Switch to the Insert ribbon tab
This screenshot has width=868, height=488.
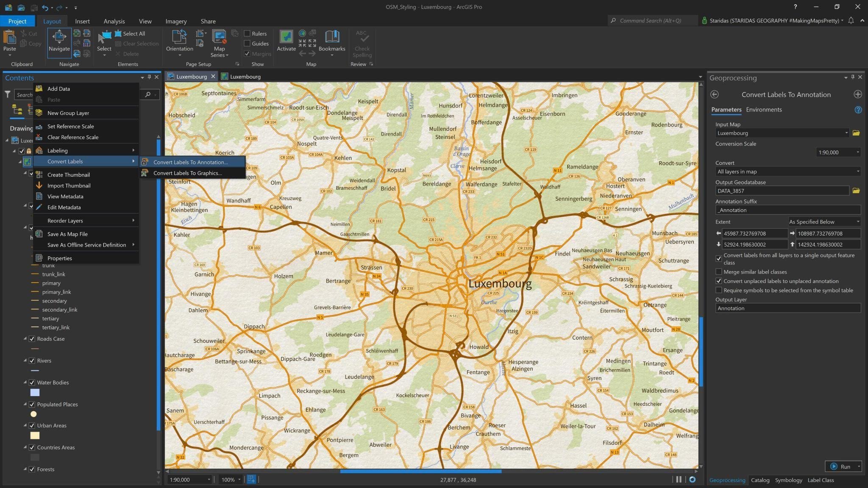point(82,21)
